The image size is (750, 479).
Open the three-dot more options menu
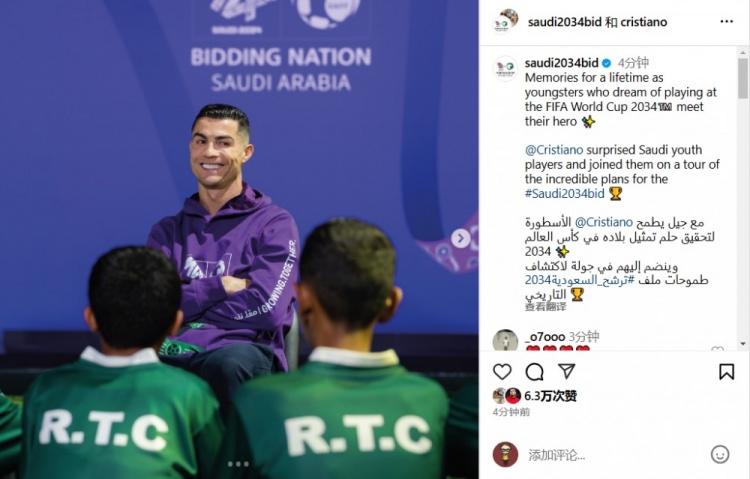[x=727, y=22]
